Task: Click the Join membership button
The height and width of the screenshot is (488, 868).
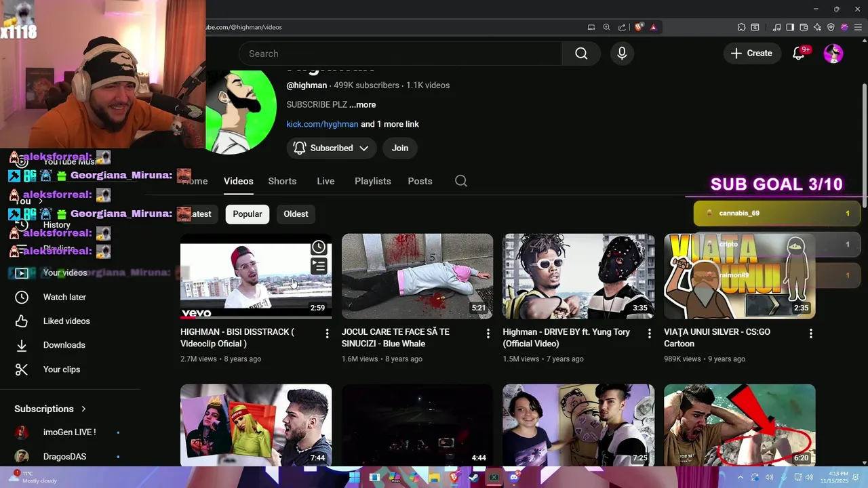Action: click(400, 148)
